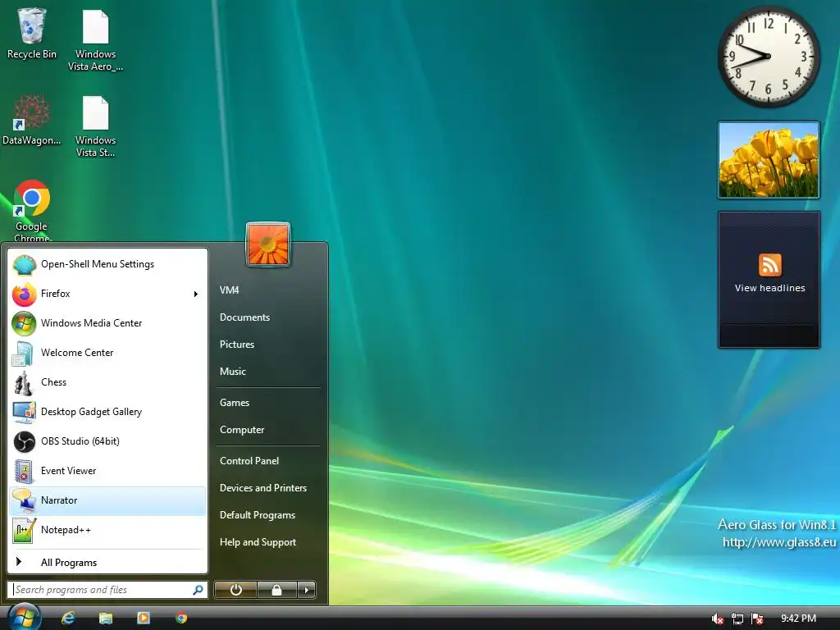The image size is (840, 630).
Task: Open Welcome Center from Start menu
Action: pos(107,353)
